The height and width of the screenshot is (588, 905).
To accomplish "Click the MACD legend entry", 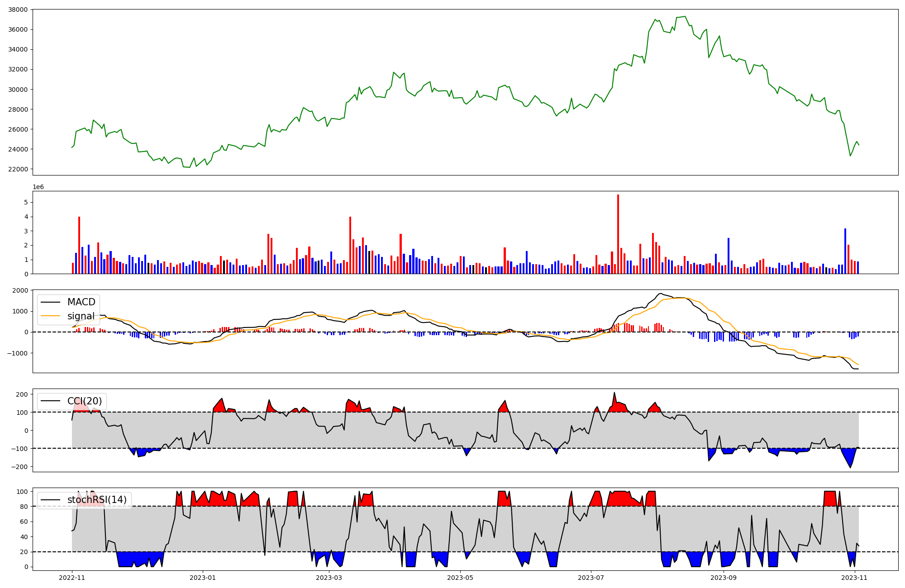I will tap(81, 302).
